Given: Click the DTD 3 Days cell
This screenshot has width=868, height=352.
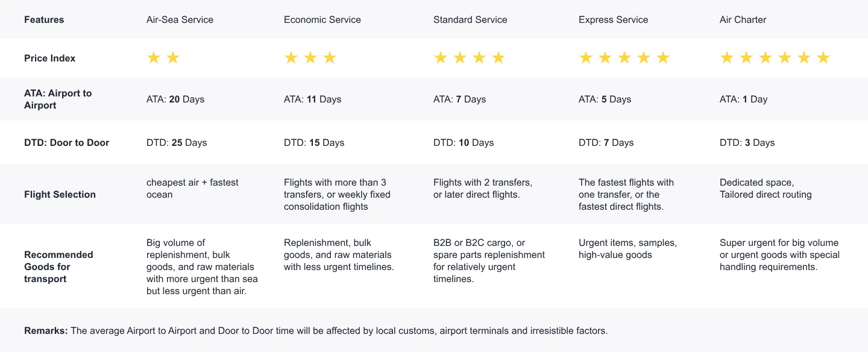Looking at the screenshot, I should click(x=747, y=143).
